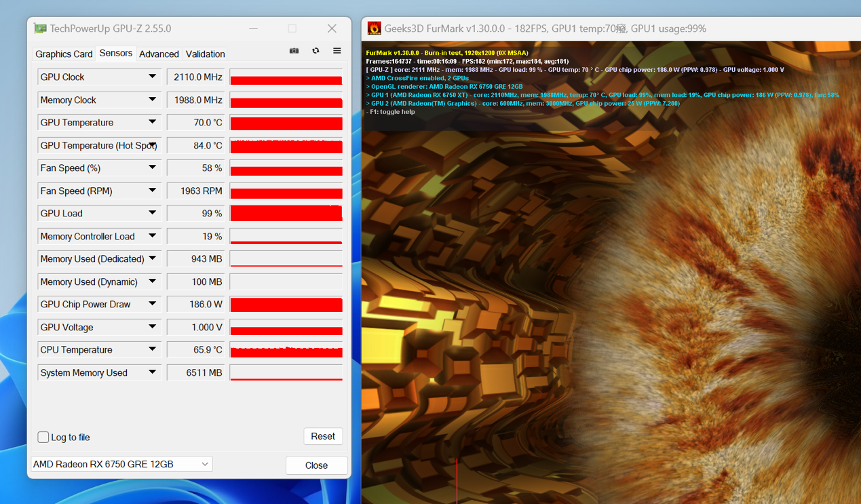Click the GPU-Z title bar app icon
861x504 pixels.
40,28
